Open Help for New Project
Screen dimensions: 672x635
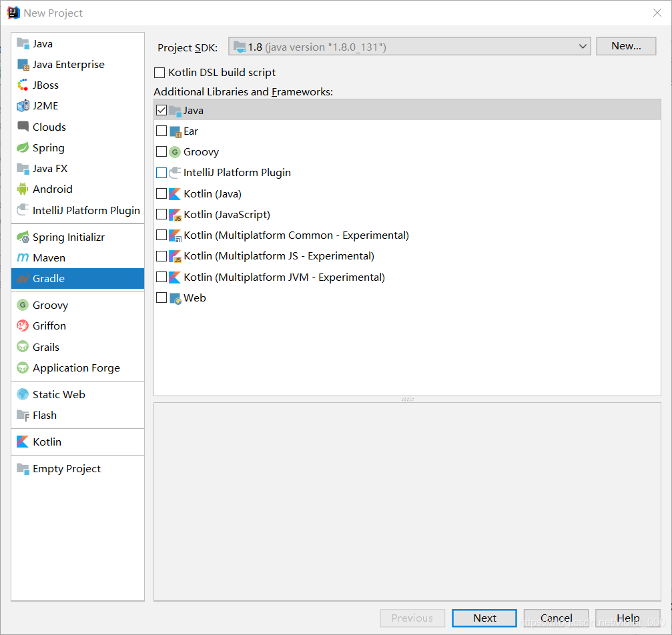(628, 618)
